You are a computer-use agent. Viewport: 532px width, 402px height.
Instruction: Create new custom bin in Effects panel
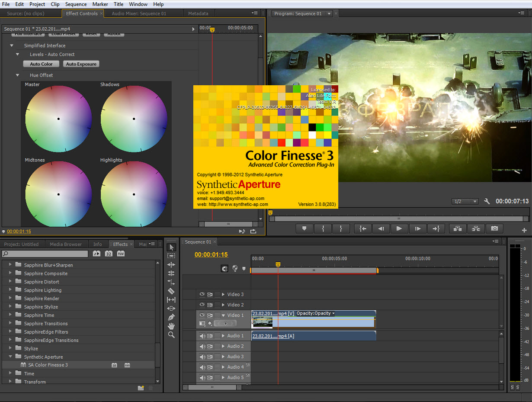tap(141, 388)
